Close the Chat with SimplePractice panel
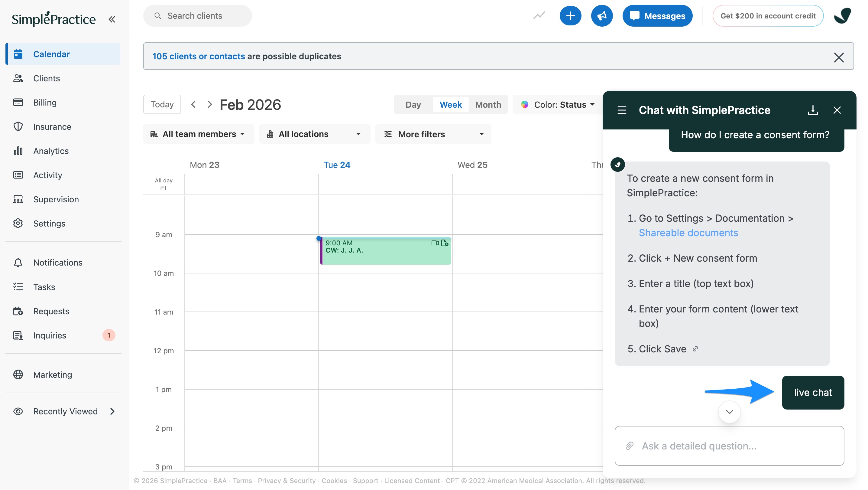Image resolution: width=868 pixels, height=490 pixels. [837, 110]
